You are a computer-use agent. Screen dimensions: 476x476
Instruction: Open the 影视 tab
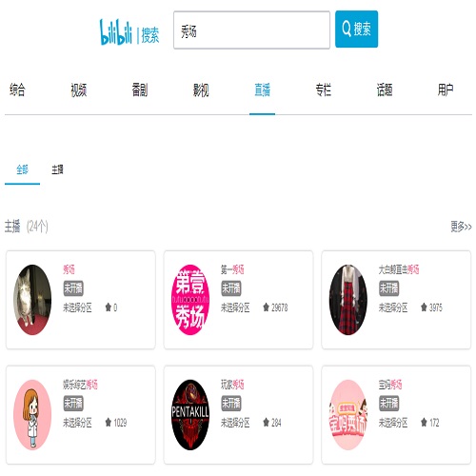201,89
